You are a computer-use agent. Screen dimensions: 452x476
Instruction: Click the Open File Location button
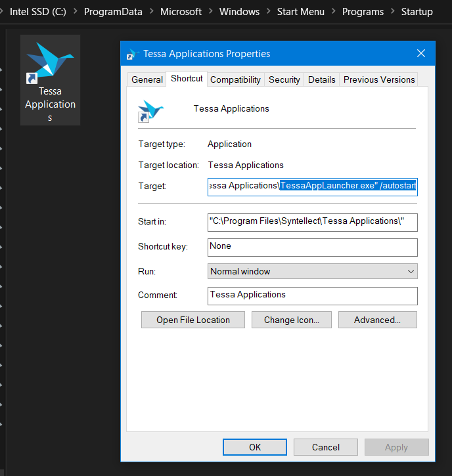[x=193, y=320]
